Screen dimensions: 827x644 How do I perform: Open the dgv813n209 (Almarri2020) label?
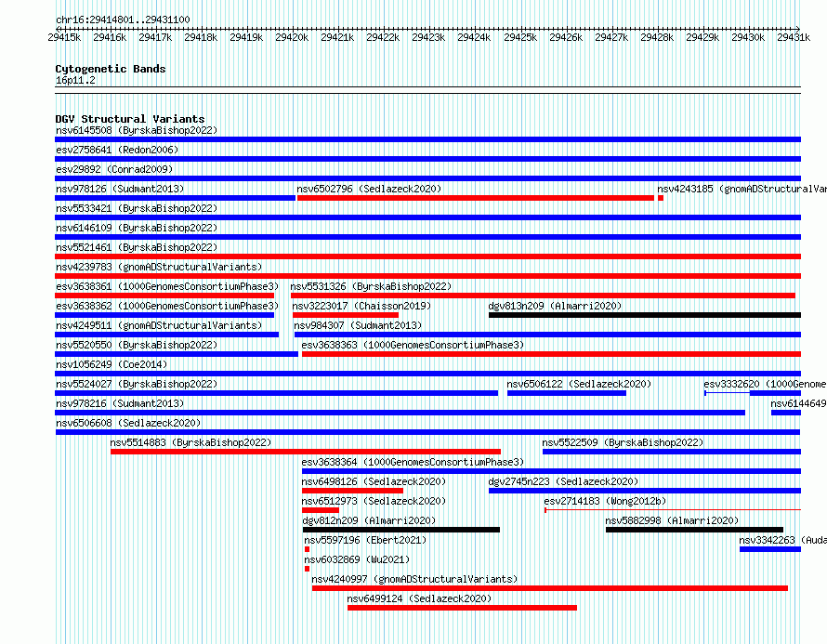click(555, 306)
